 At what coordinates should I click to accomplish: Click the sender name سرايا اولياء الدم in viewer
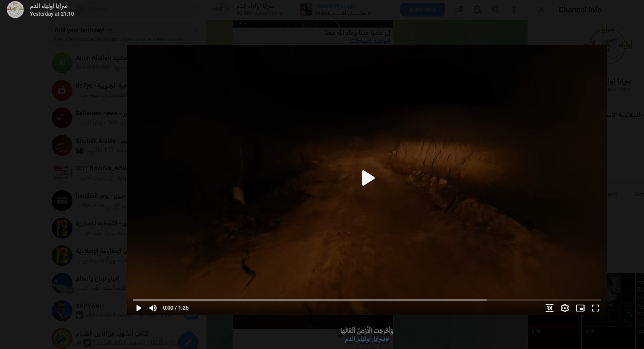[x=49, y=6]
